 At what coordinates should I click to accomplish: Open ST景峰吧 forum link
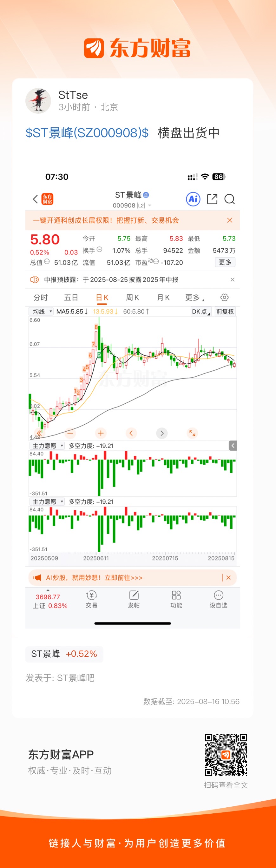click(x=76, y=678)
